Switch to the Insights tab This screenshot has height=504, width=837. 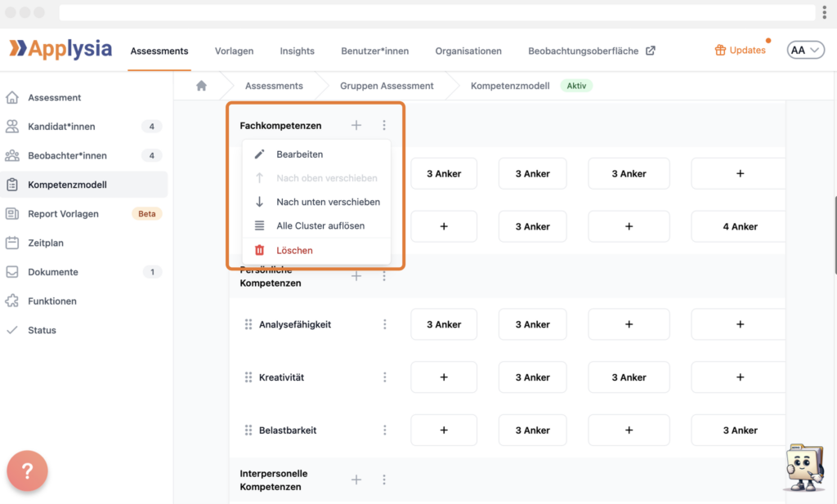pos(297,51)
